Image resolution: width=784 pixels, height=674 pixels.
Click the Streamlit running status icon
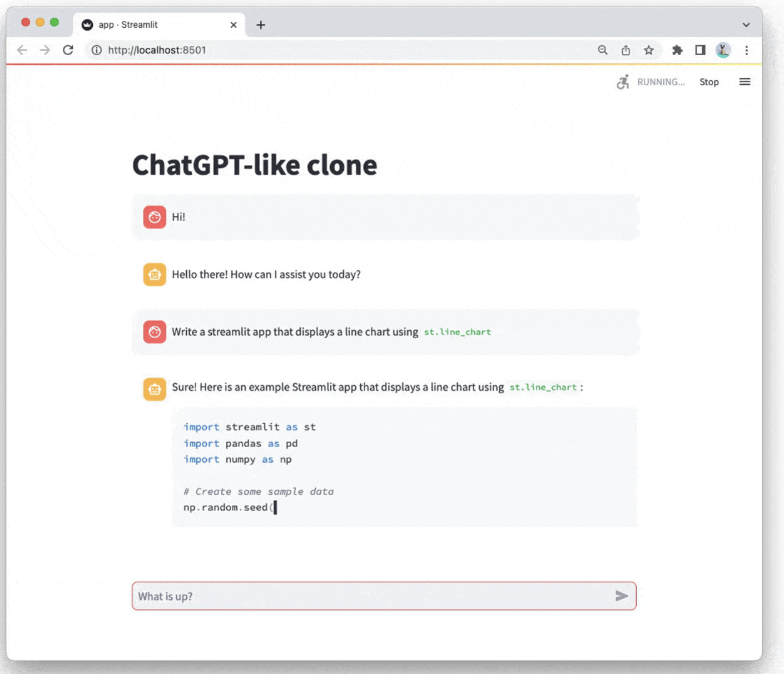point(623,82)
